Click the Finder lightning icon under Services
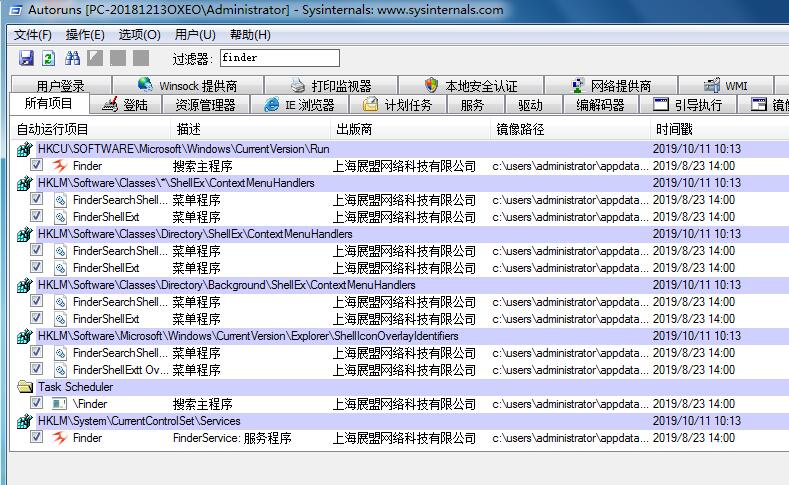Screen dimensions: 789x485 (60, 438)
